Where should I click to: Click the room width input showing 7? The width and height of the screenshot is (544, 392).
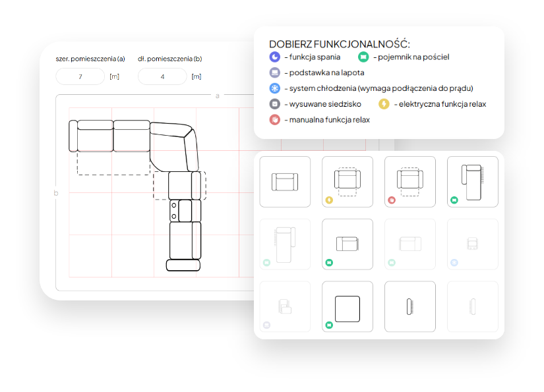pyautogui.click(x=80, y=76)
